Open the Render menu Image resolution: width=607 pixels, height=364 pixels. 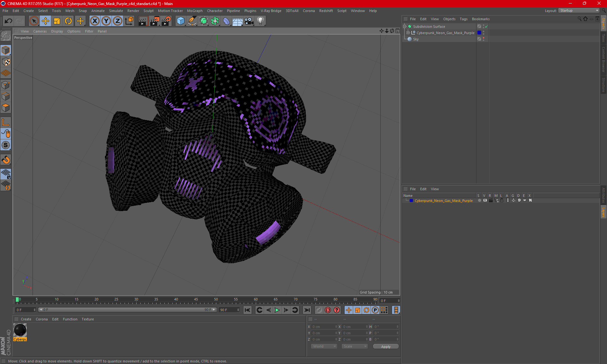tap(133, 11)
